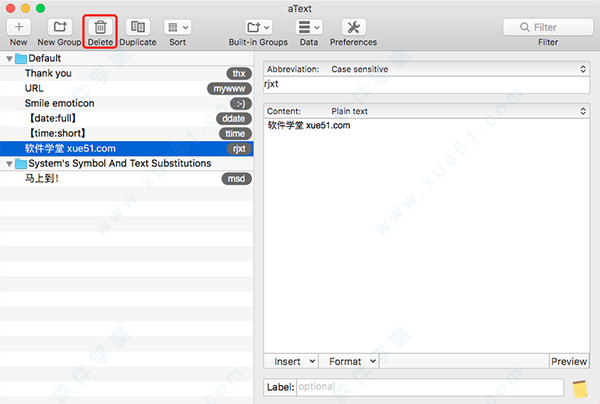The width and height of the screenshot is (600, 404).
Task: Create a New Group folder
Action: (x=60, y=27)
